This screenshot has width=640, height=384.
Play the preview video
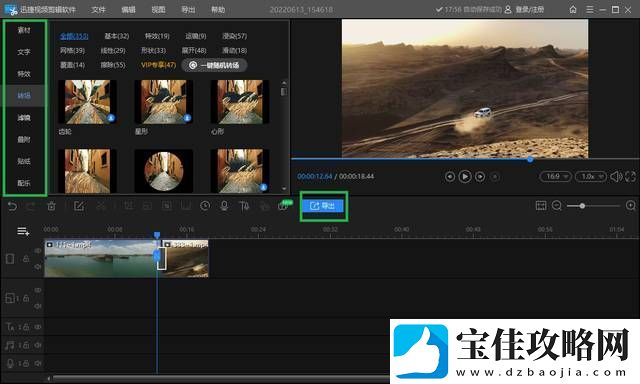pyautogui.click(x=465, y=176)
